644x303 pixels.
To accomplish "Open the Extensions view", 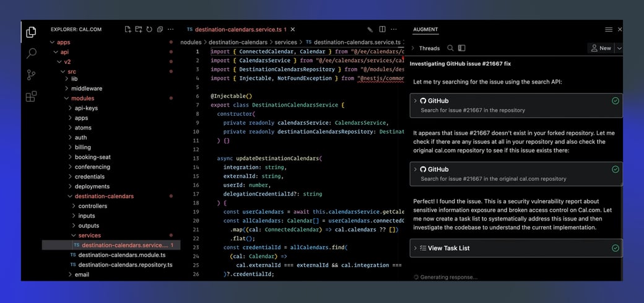I will (31, 97).
